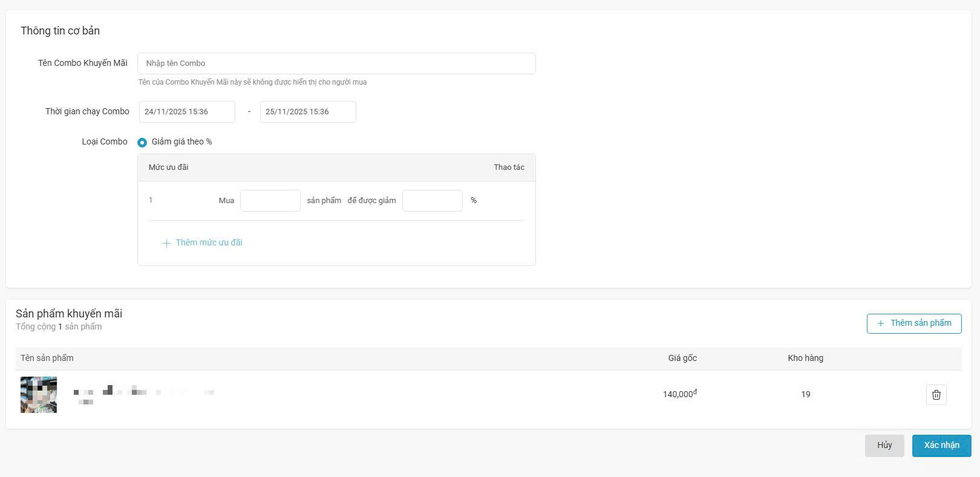The height and width of the screenshot is (477, 980).
Task: Confirm with the Xác nhận button
Action: click(x=941, y=446)
